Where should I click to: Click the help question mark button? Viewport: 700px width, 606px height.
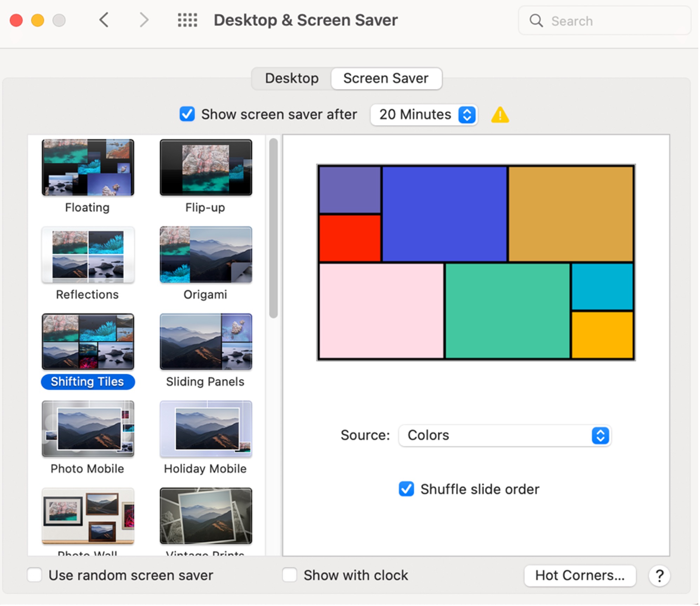coord(660,576)
